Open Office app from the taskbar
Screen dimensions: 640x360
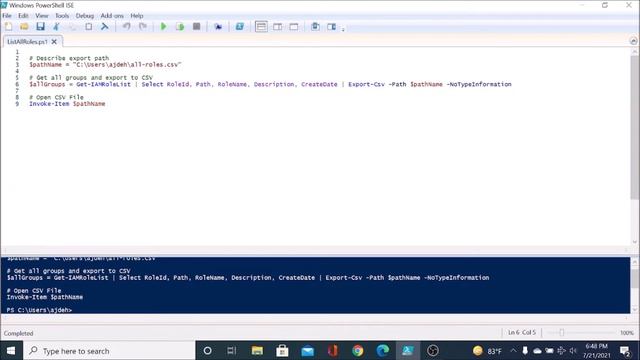333,351
